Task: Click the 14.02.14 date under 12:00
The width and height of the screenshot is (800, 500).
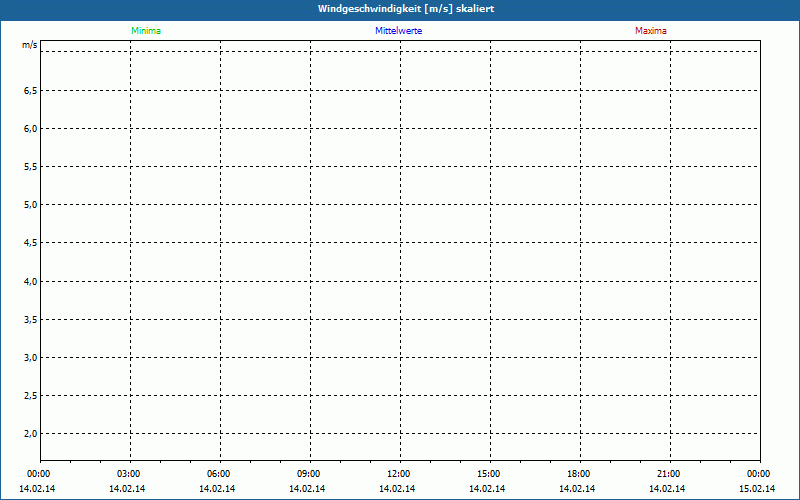Action: pos(397,489)
